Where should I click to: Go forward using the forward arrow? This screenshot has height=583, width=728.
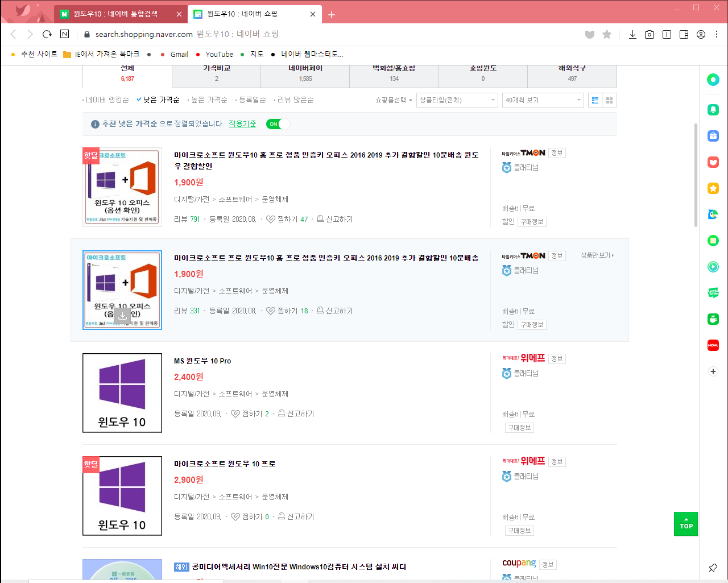30,34
